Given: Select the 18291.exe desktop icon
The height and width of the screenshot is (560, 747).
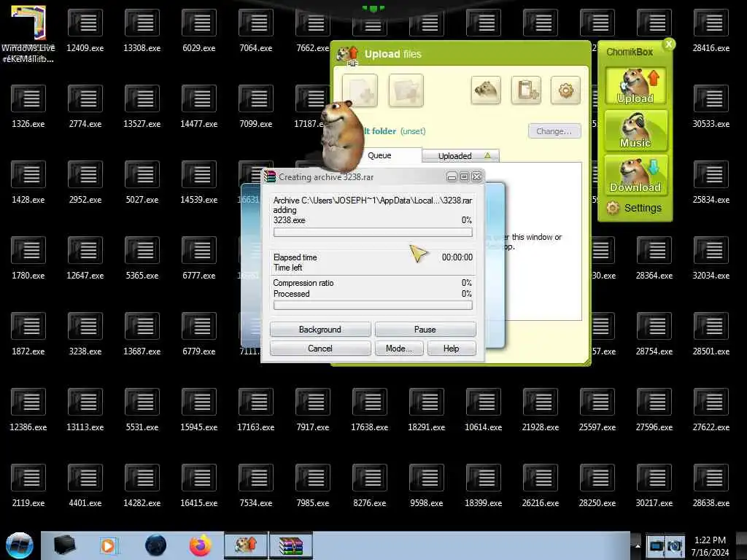Looking at the screenshot, I should pos(426,410).
